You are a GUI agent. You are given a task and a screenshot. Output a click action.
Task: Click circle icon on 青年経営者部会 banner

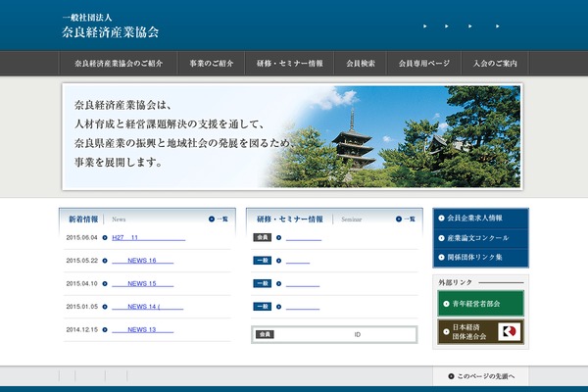coord(446,304)
